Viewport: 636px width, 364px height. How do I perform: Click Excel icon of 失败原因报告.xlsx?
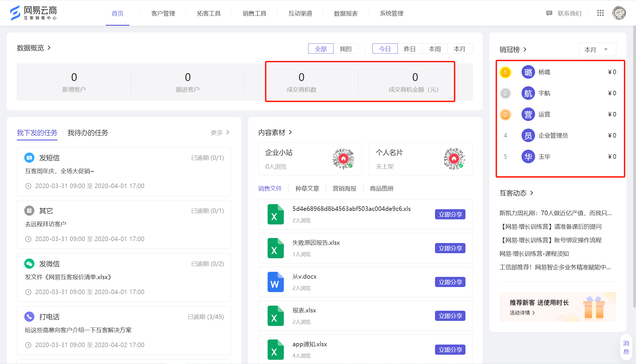pyautogui.click(x=275, y=248)
